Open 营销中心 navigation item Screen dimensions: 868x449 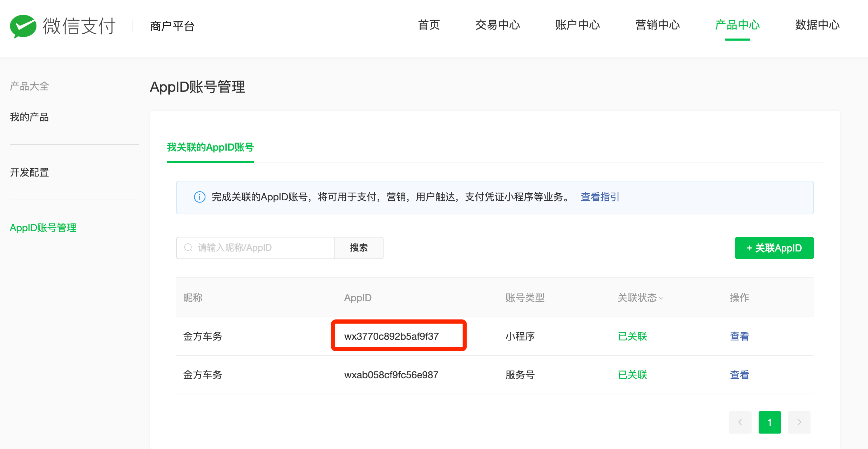pos(657,25)
